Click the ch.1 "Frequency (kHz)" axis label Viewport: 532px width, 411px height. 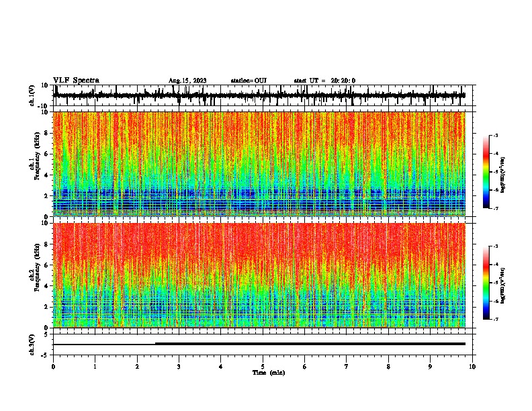[x=37, y=156]
